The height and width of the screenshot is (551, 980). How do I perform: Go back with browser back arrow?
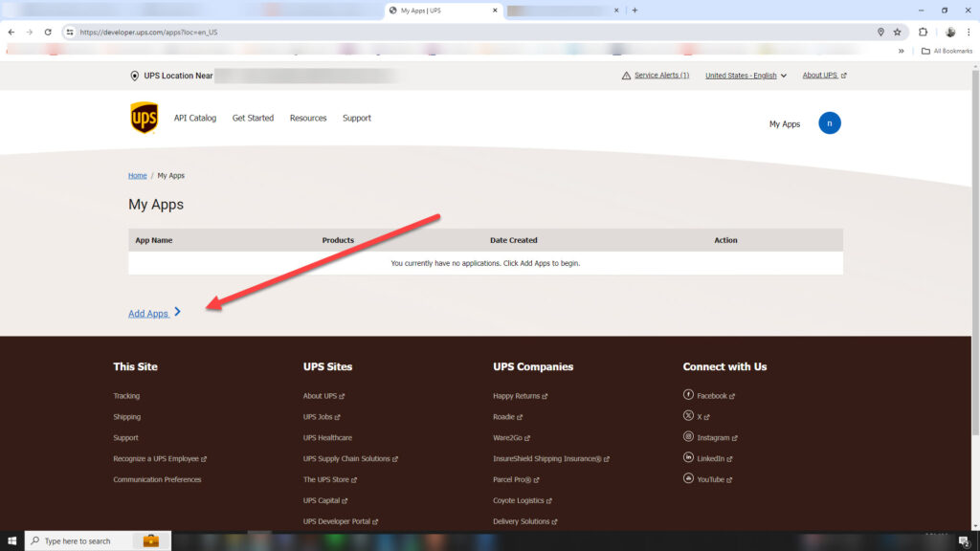[11, 32]
